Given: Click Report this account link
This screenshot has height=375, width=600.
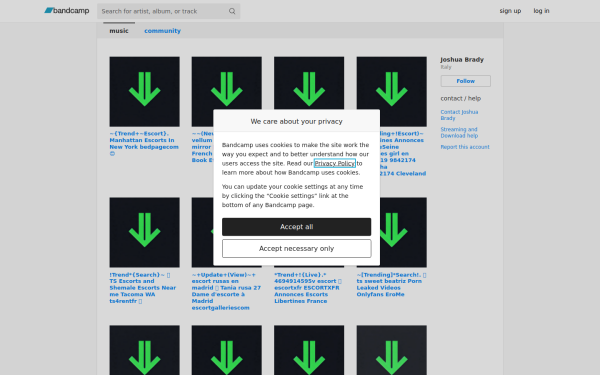Looking at the screenshot, I should 465,147.
